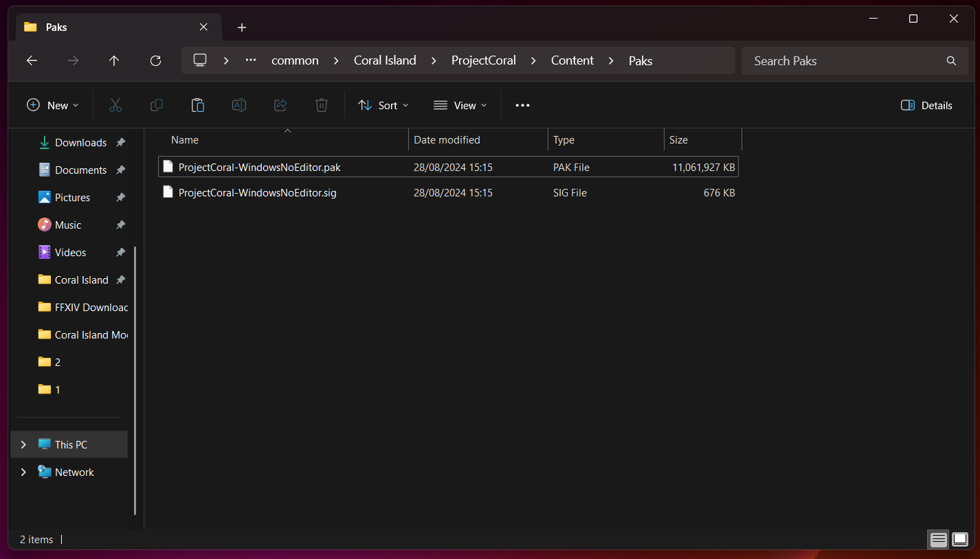The image size is (980, 559).
Task: Click pin icon next to Videos
Action: pos(120,252)
